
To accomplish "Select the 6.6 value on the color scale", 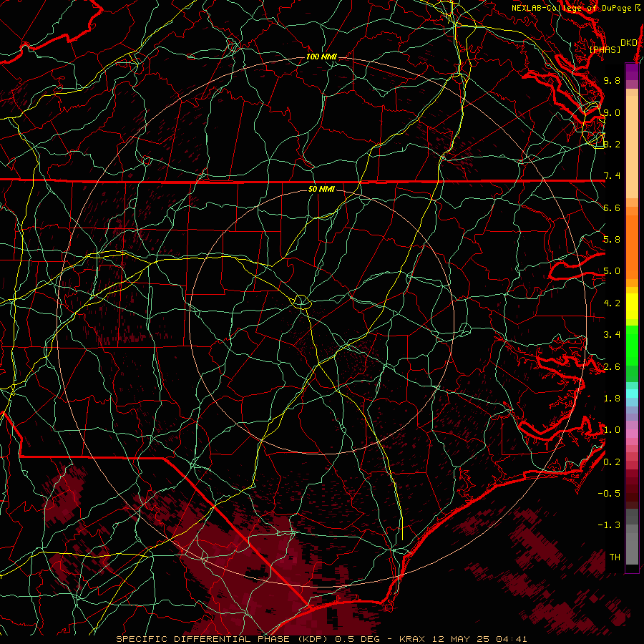I will click(x=612, y=208).
